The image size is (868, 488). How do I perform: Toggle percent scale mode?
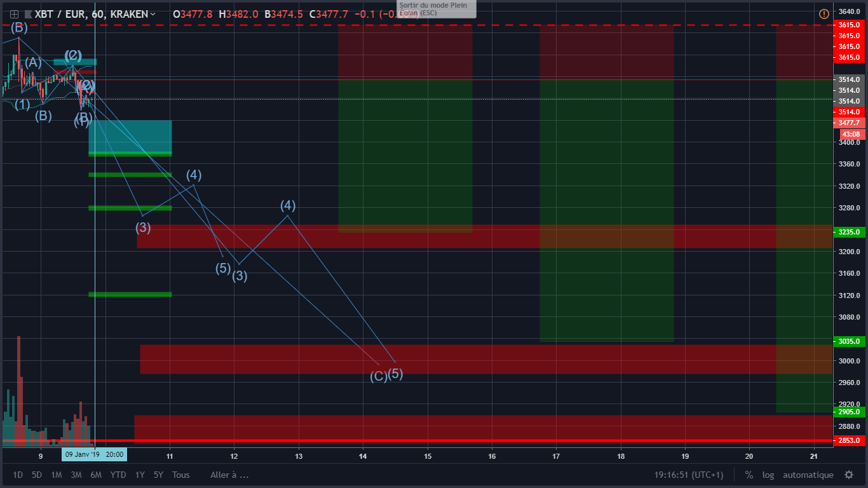(x=749, y=475)
